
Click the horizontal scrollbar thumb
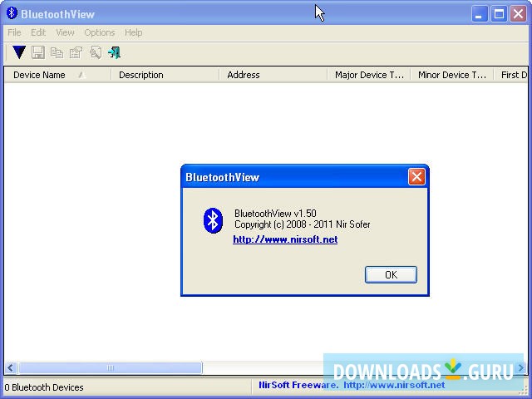(111, 367)
